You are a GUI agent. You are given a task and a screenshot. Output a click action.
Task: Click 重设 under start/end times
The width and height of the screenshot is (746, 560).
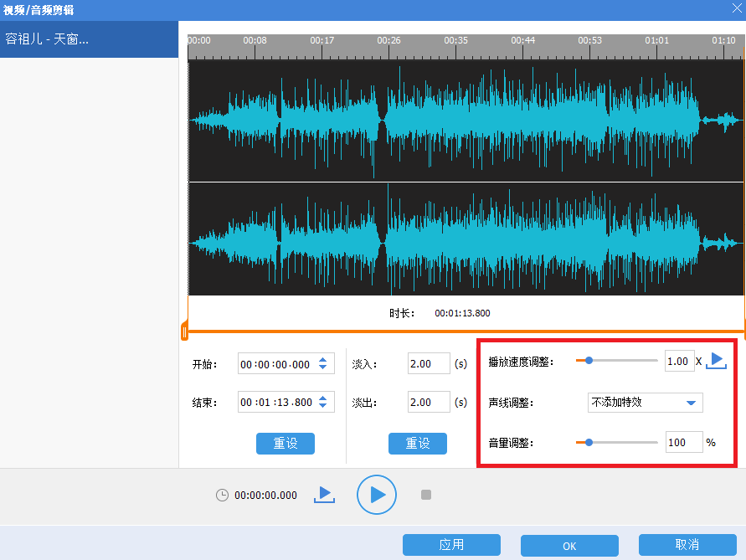point(286,444)
